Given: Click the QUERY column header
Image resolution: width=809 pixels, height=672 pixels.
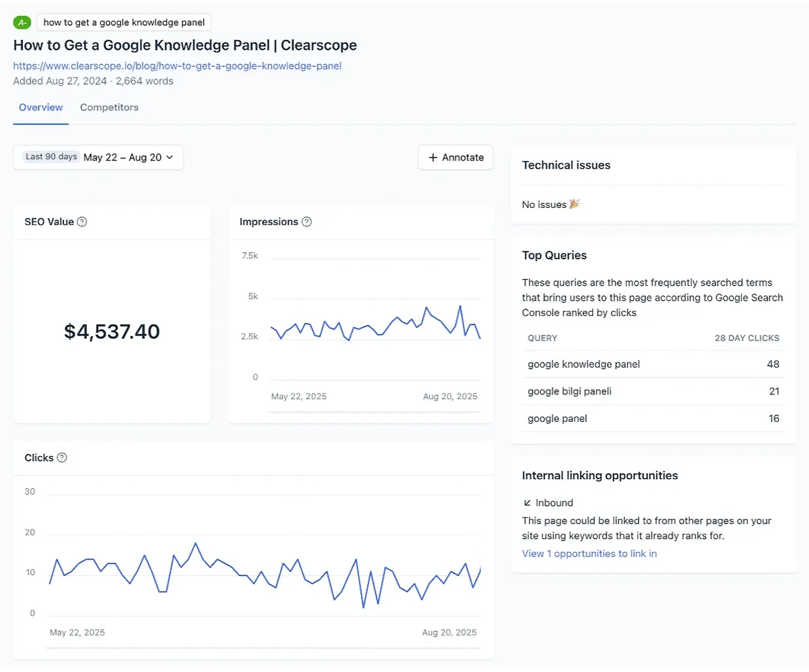Looking at the screenshot, I should [542, 338].
